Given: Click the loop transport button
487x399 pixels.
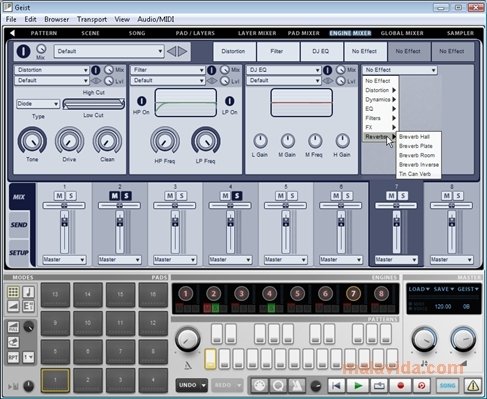Looking at the screenshot, I should click(x=379, y=386).
